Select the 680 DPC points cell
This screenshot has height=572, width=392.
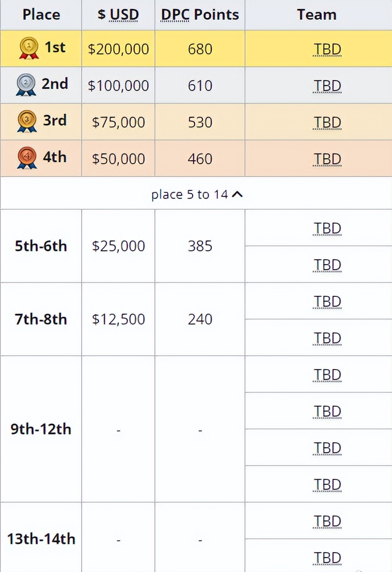click(x=200, y=48)
